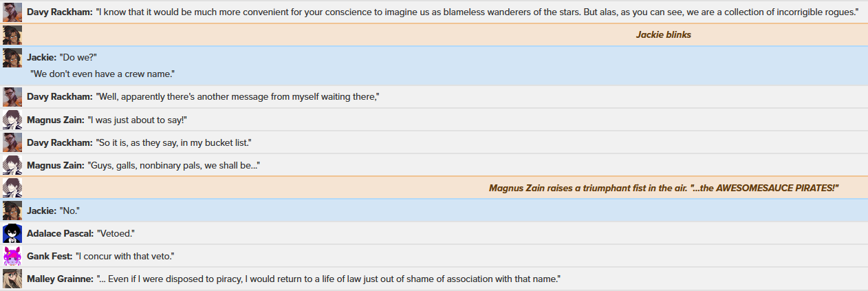This screenshot has height=291, width=868.
Task: Click Magnus Zain's avatar beside "I was just about to say!"
Action: pyautogui.click(x=12, y=120)
